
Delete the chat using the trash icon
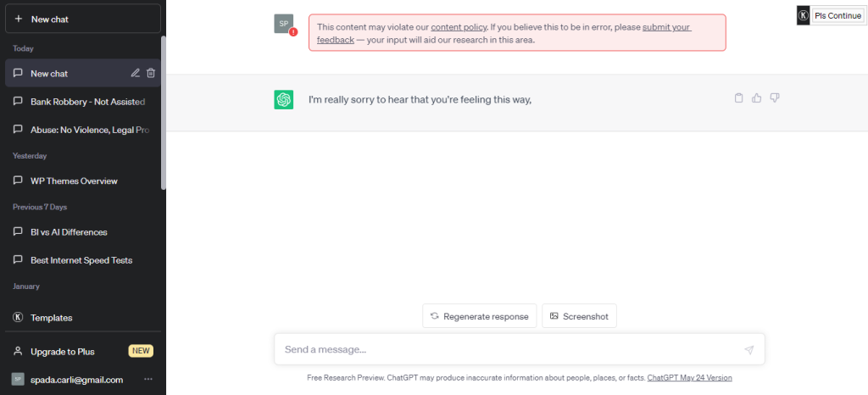coord(151,73)
